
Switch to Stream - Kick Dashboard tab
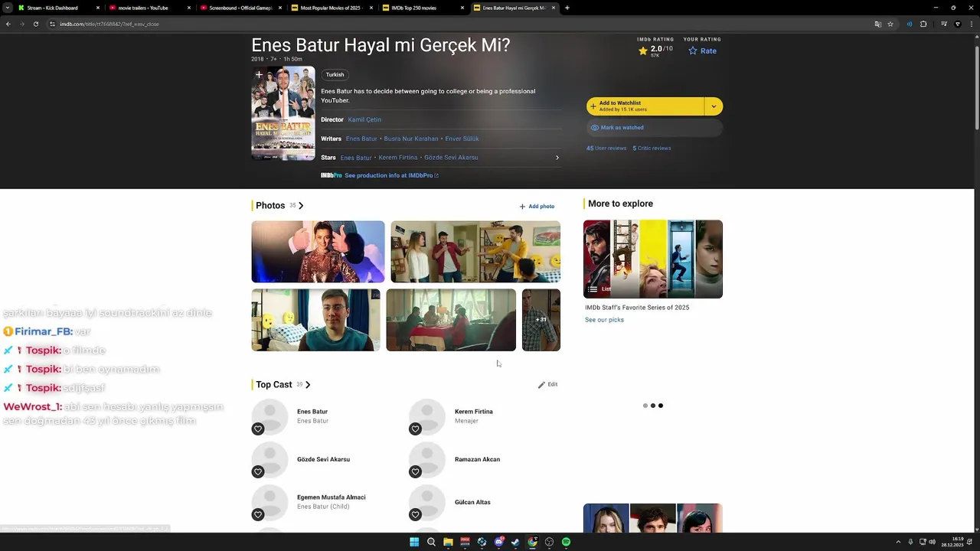(60, 8)
